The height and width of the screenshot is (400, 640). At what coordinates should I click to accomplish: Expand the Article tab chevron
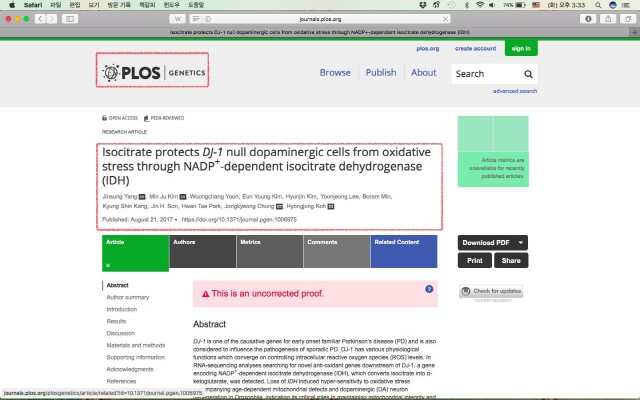coord(107,265)
